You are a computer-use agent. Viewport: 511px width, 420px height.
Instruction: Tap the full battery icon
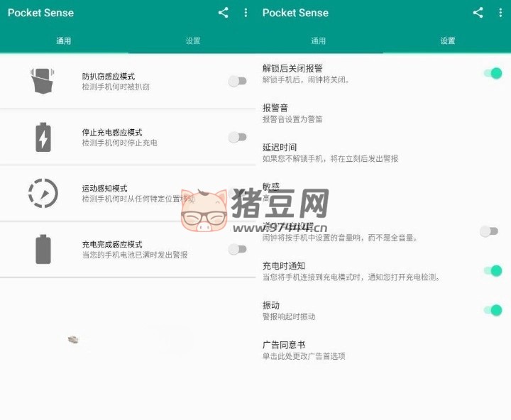click(43, 249)
